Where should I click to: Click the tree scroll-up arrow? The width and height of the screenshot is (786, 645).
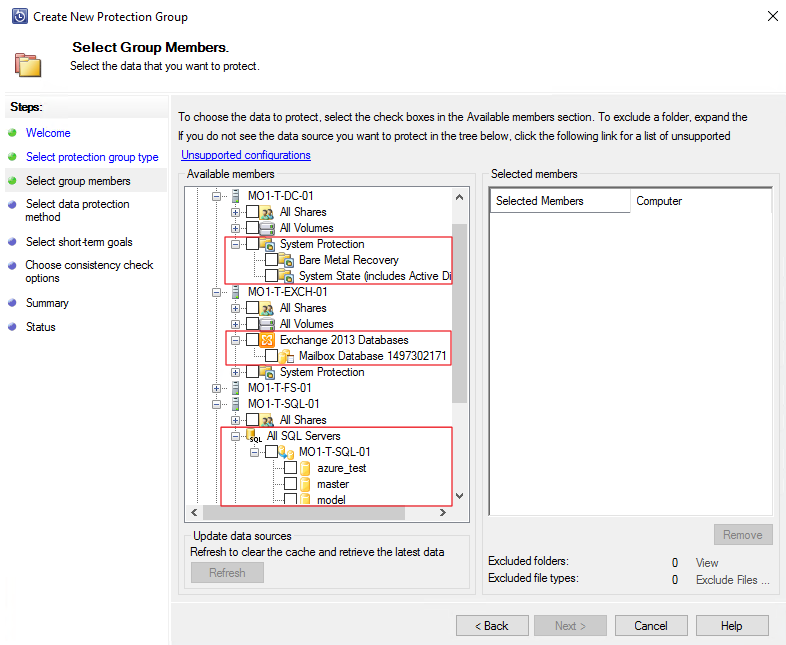click(459, 197)
